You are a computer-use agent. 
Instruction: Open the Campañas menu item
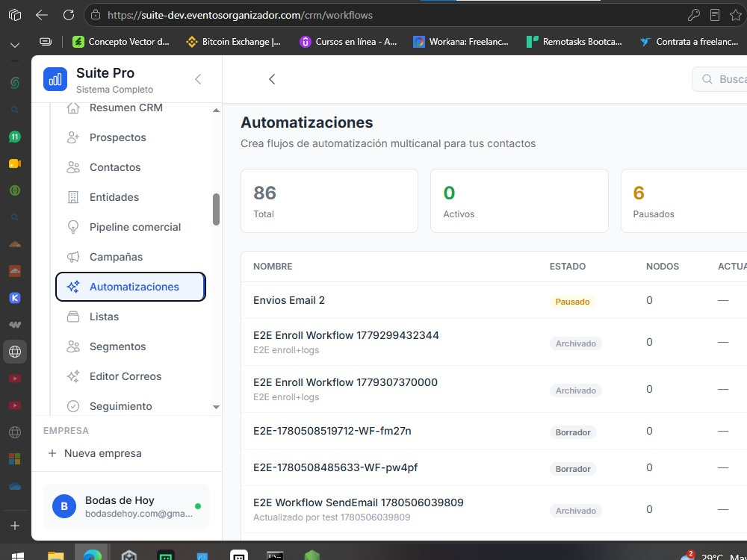(x=131, y=257)
